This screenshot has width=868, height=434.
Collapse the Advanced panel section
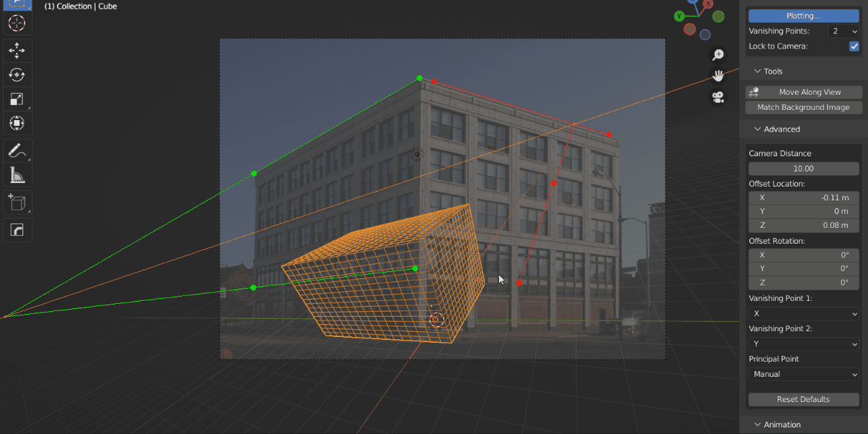[782, 129]
